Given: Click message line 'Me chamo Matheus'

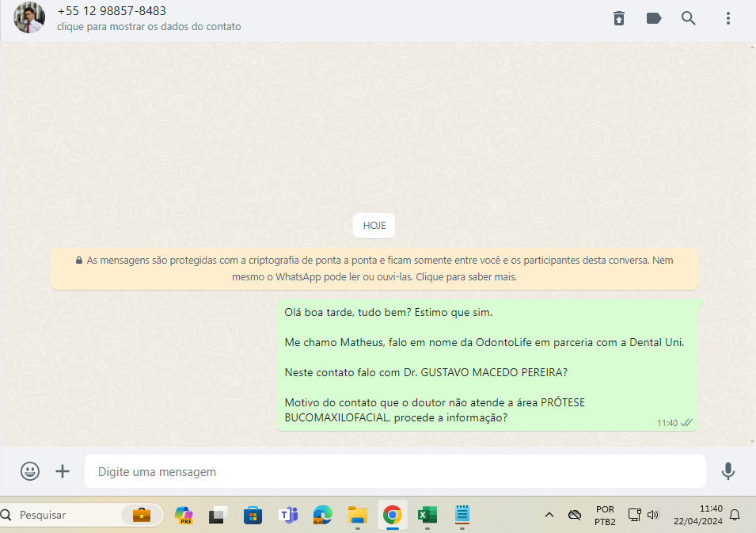Looking at the screenshot, I should (x=484, y=342).
